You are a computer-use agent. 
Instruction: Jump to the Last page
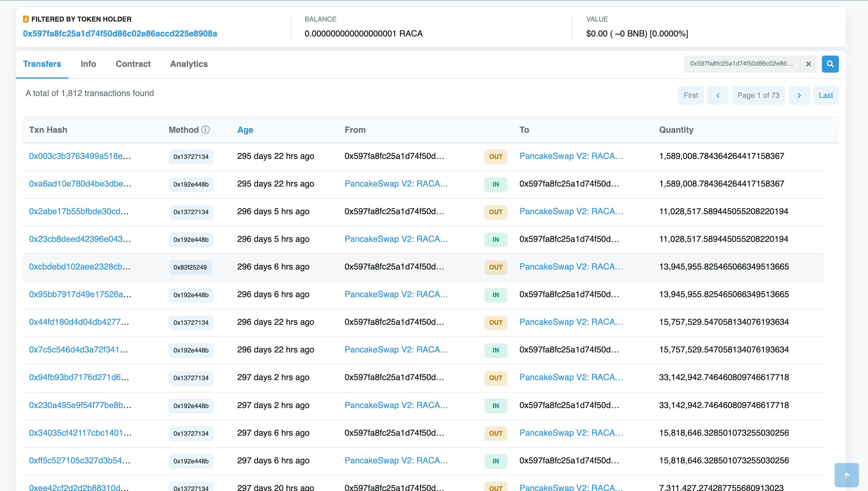coord(826,95)
